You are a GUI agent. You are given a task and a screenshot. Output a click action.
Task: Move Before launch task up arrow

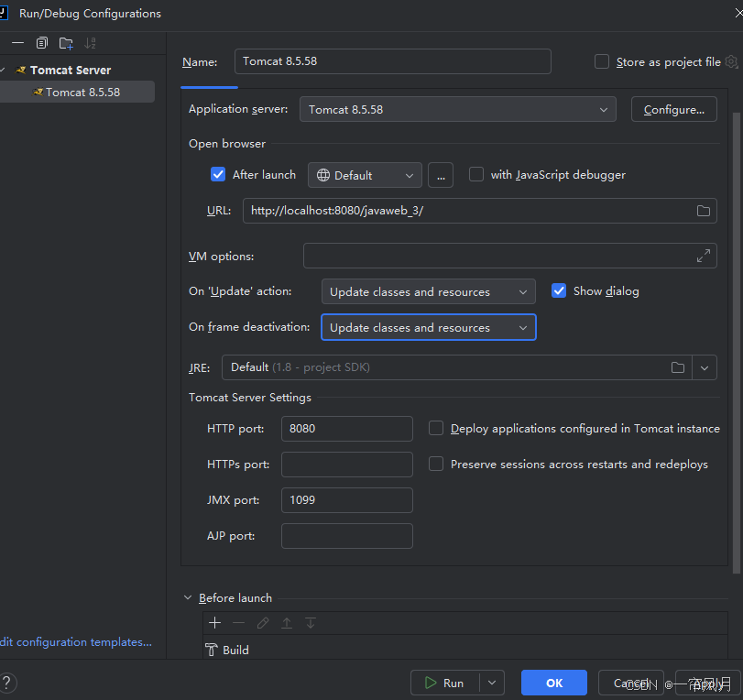tap(287, 623)
